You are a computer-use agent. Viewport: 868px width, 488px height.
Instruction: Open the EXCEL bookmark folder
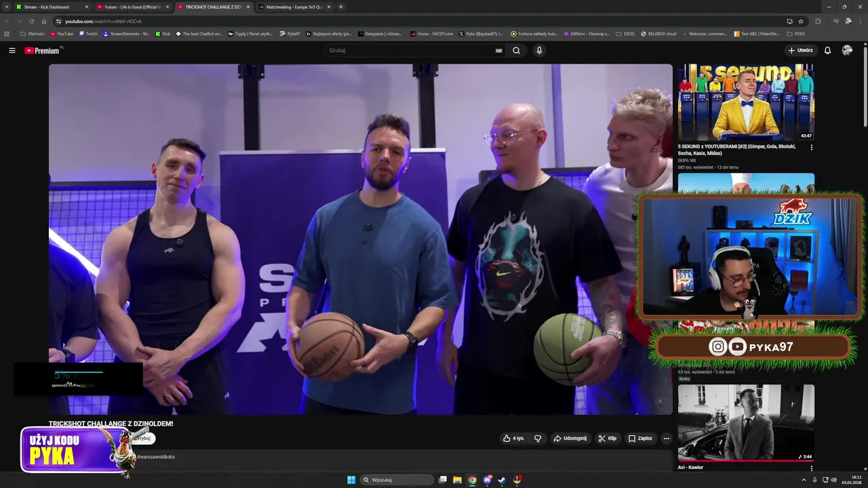click(626, 33)
